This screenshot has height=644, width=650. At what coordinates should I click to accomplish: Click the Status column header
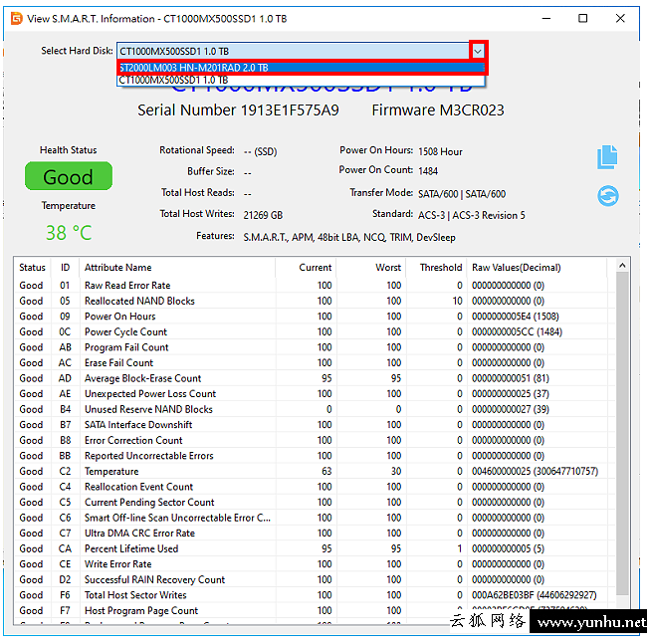32,268
